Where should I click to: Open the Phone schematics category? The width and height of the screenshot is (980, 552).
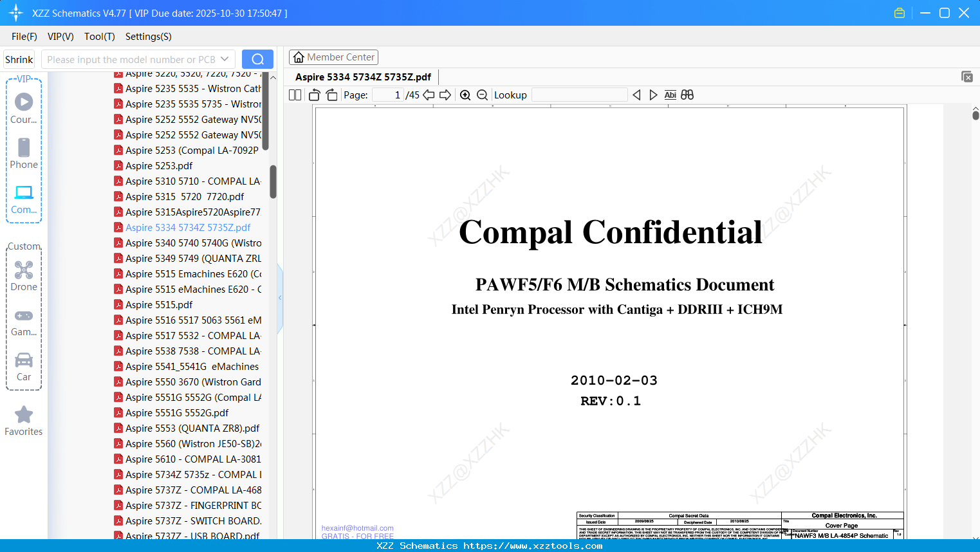point(24,153)
